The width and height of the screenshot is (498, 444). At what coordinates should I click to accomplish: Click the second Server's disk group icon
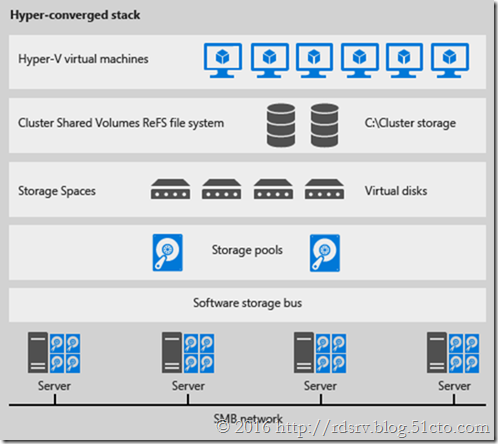point(199,353)
